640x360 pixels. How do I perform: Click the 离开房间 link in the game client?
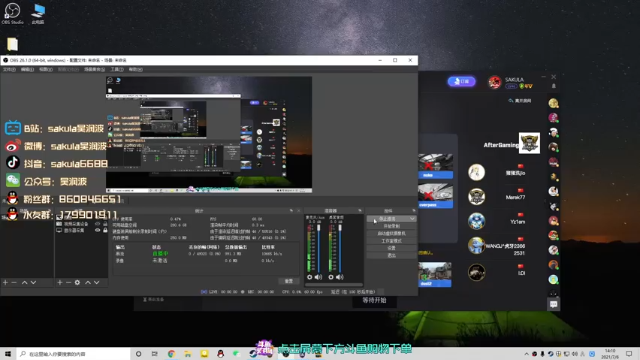click(520, 101)
